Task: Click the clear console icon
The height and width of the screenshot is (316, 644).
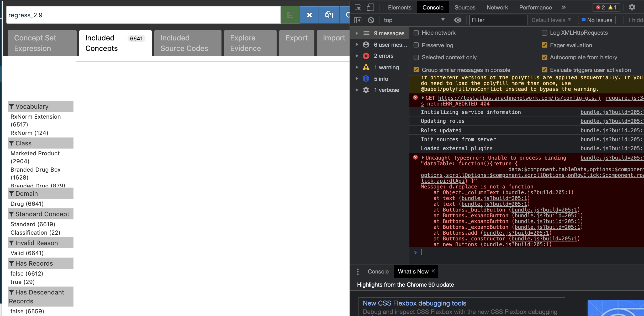Action: pos(370,20)
